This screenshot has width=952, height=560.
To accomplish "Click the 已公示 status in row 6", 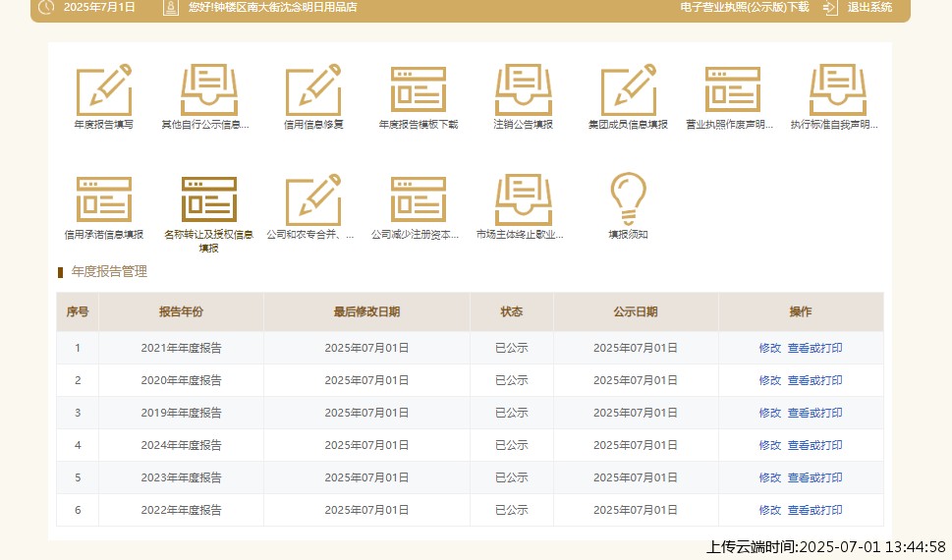I will 511,510.
